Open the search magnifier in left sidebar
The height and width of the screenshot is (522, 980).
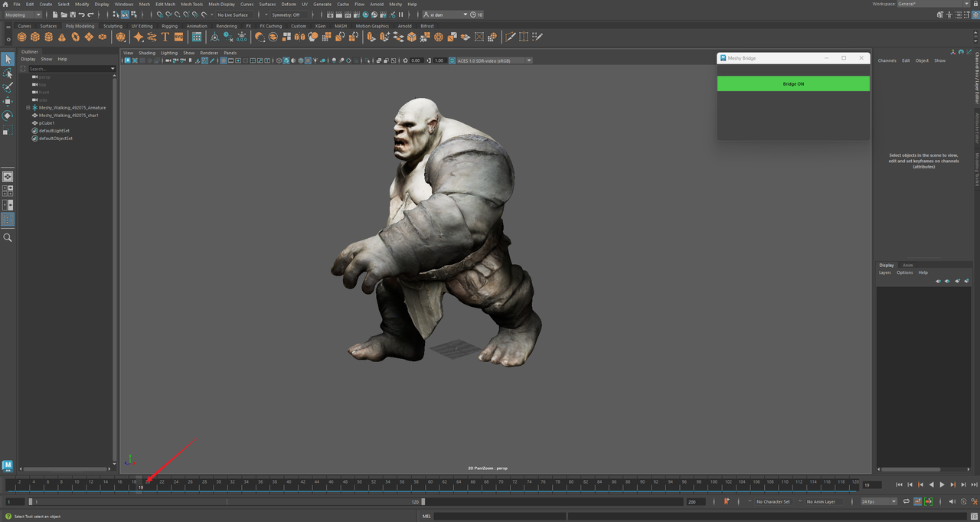click(8, 238)
